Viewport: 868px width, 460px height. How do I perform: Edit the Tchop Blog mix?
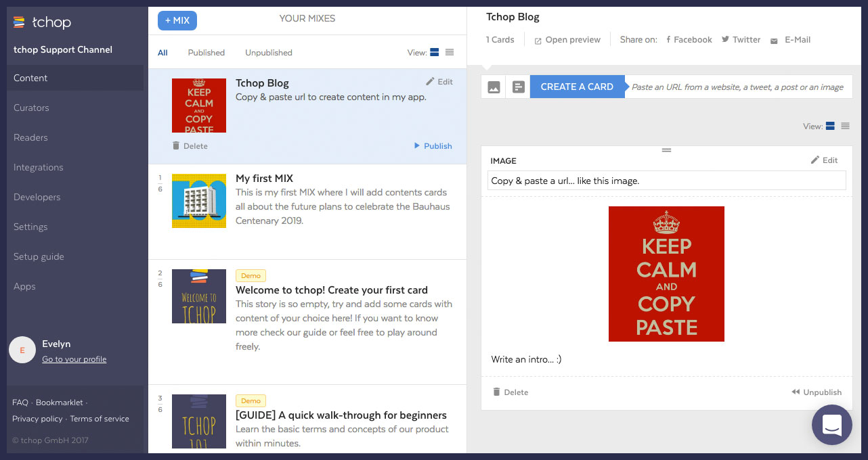pyautogui.click(x=439, y=82)
